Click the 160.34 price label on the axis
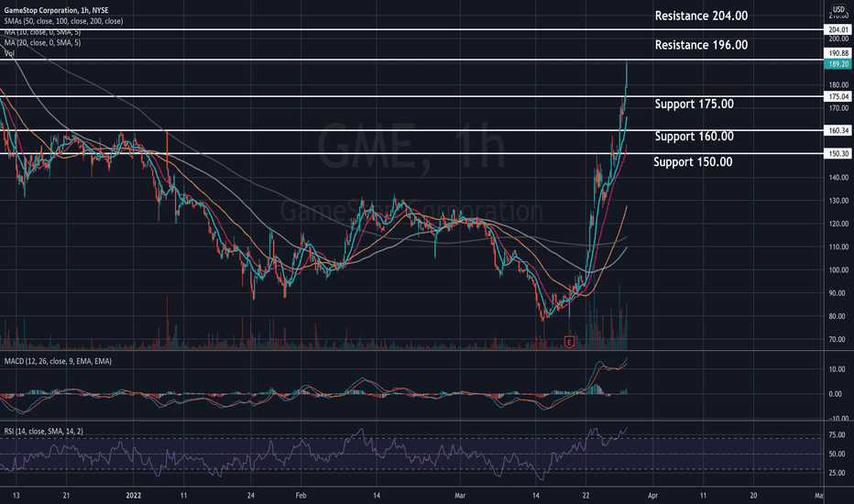854x504 pixels. [x=838, y=131]
